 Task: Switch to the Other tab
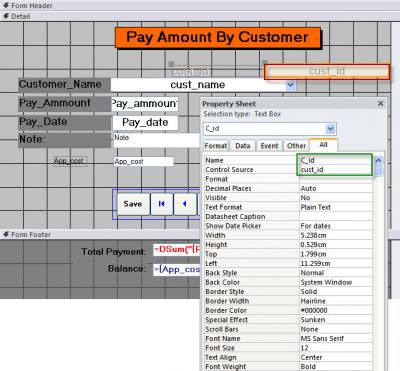pyautogui.click(x=296, y=146)
